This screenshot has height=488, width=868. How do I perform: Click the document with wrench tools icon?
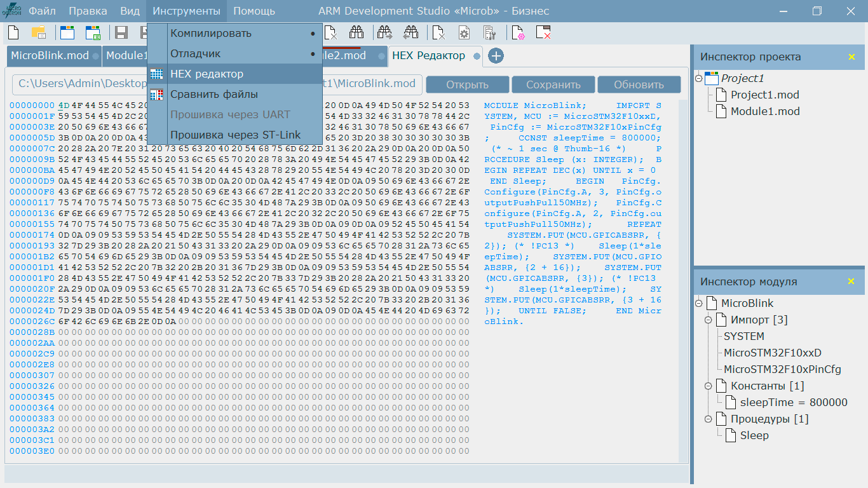(x=490, y=33)
